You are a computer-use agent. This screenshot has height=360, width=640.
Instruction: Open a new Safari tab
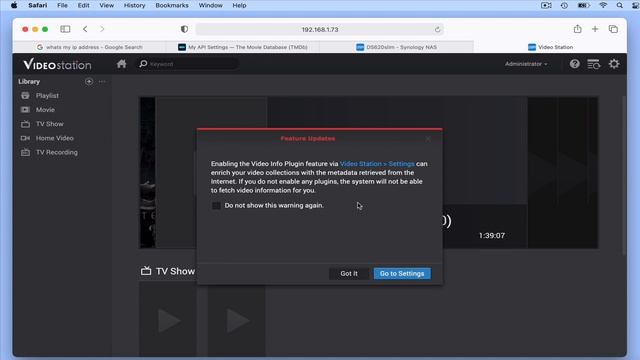pos(595,29)
